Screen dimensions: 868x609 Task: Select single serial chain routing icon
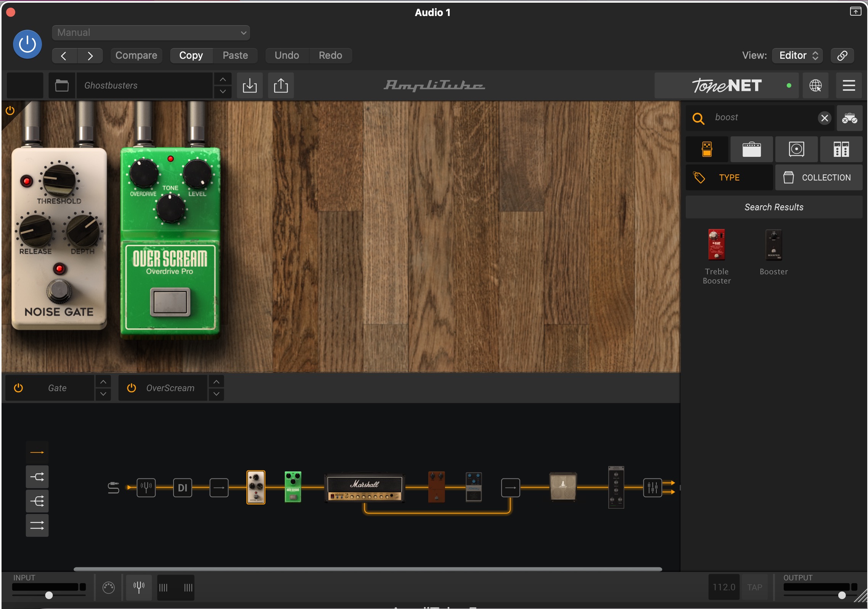(x=37, y=453)
